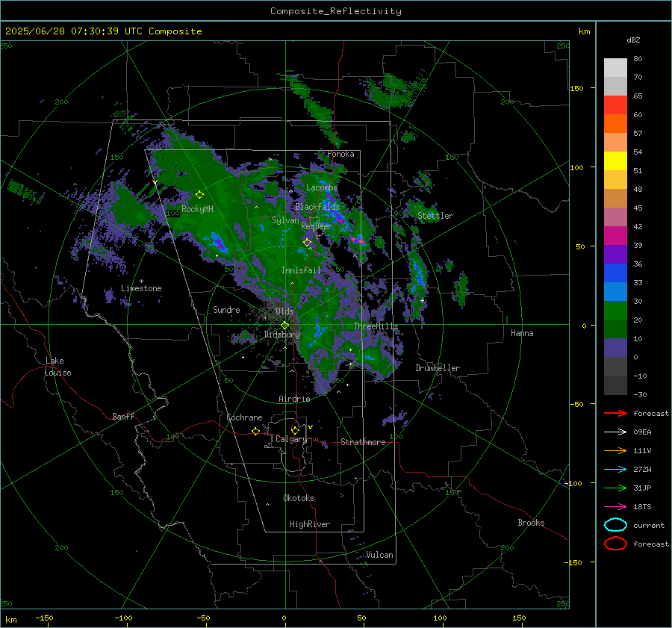The height and width of the screenshot is (628, 672).
Task: Click the -100 tick on right axis
Action: click(x=574, y=483)
